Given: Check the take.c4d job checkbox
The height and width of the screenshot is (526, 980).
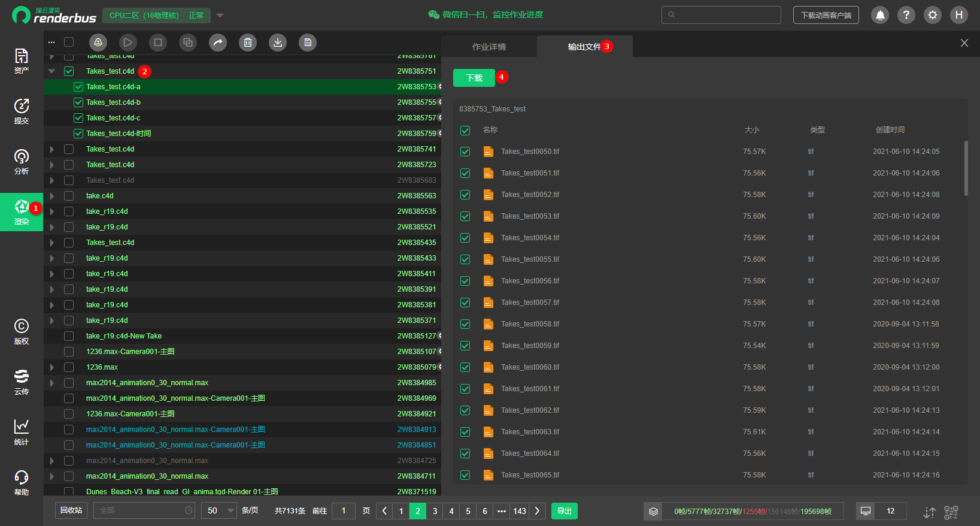Looking at the screenshot, I should click(69, 196).
